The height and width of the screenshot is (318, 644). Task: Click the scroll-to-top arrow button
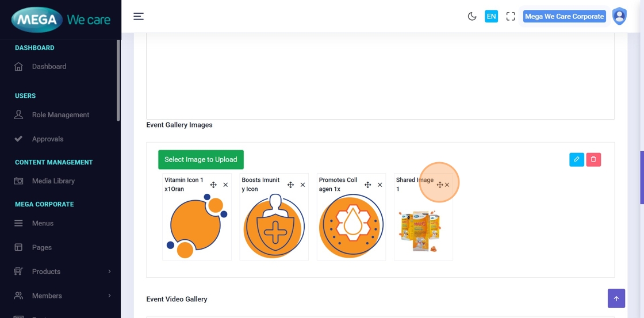coord(616,298)
